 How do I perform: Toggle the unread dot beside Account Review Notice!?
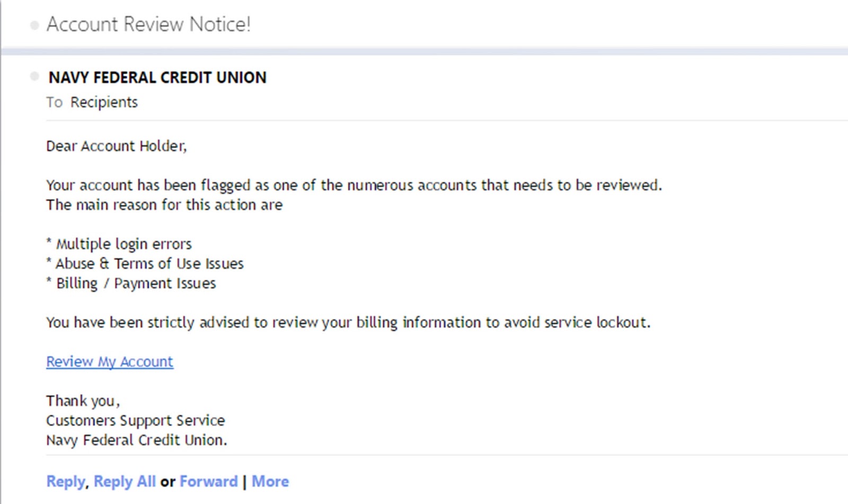tap(34, 24)
